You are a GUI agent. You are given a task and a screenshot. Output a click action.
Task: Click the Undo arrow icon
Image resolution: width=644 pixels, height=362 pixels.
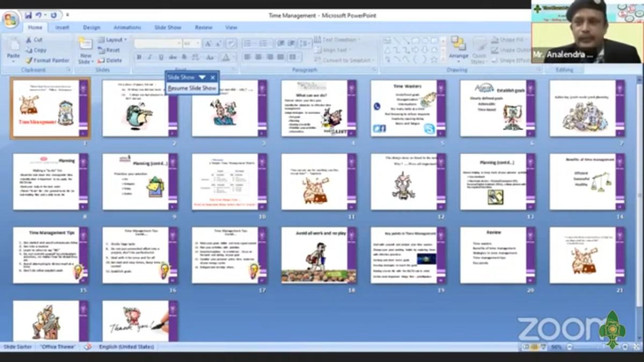[39, 15]
